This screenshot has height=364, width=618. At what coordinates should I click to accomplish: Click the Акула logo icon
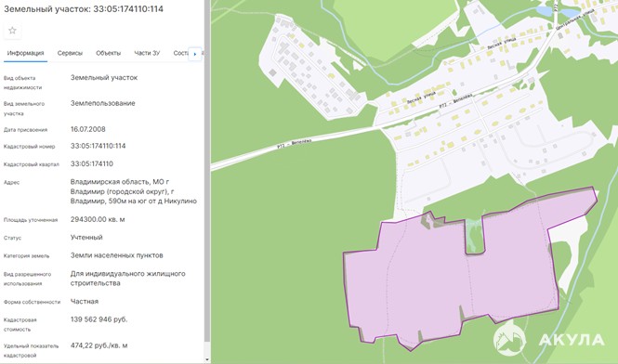(509, 339)
